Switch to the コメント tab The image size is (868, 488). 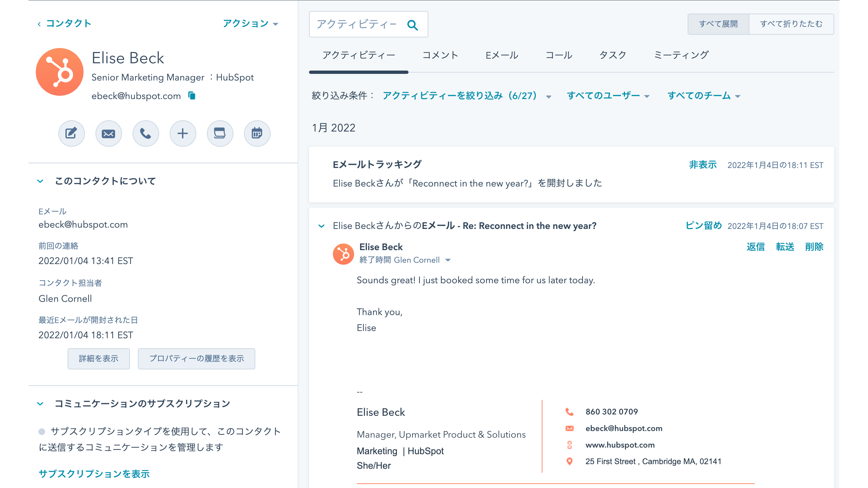pyautogui.click(x=440, y=55)
